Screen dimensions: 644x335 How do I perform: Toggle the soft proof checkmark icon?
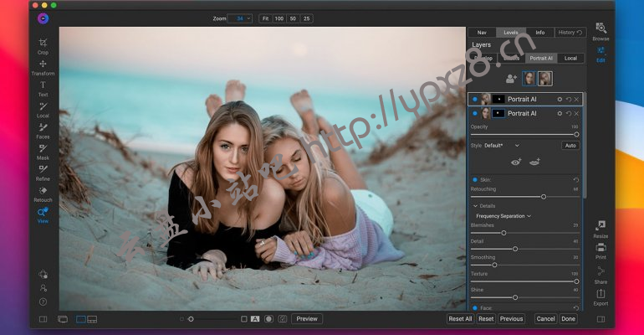(283, 319)
